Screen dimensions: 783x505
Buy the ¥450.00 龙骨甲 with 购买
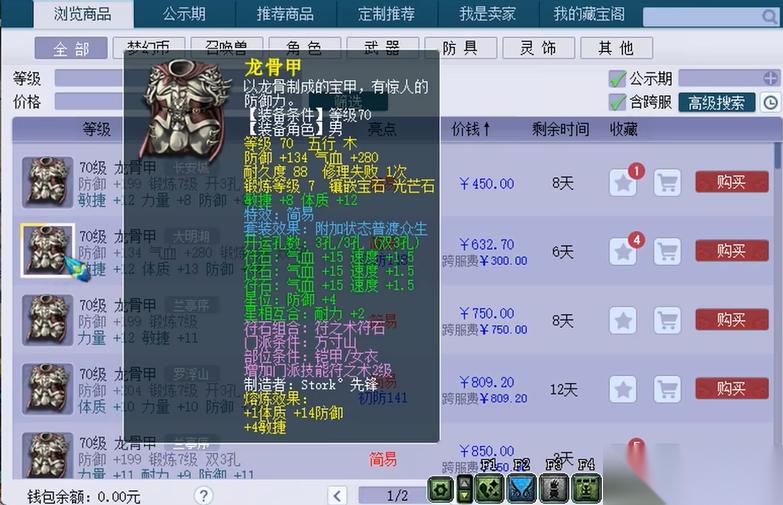point(732,182)
